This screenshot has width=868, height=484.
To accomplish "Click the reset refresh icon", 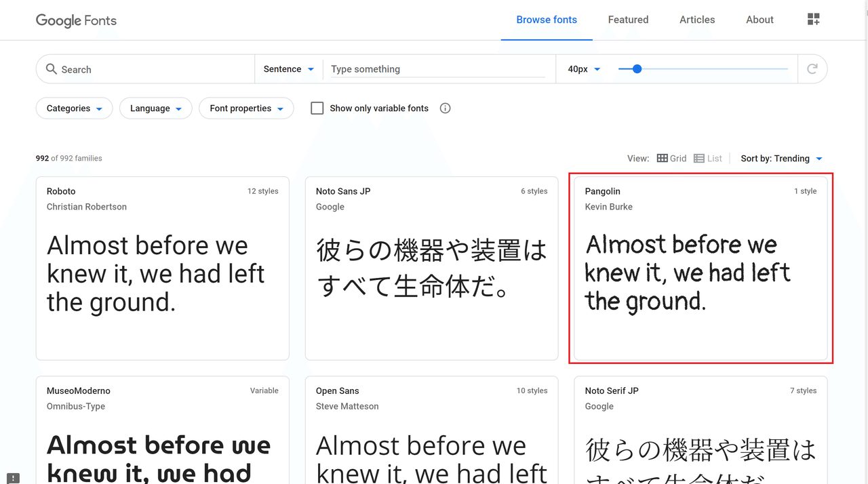I will coord(812,69).
